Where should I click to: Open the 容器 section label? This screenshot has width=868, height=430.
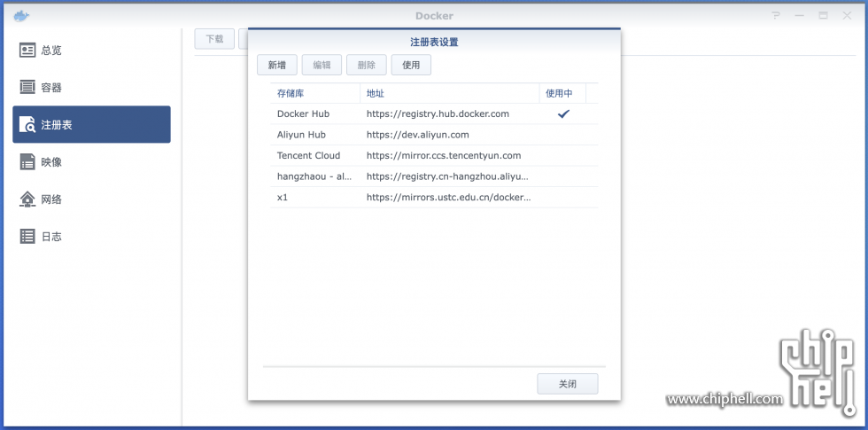pos(51,88)
